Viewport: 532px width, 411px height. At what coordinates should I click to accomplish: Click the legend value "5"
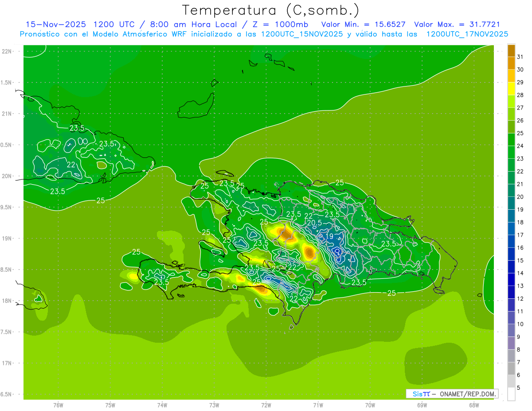click(x=519, y=388)
